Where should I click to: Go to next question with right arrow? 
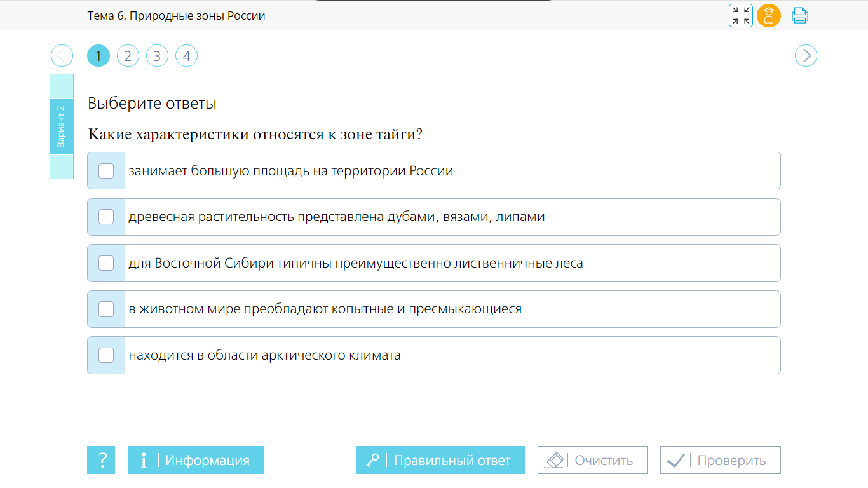806,56
